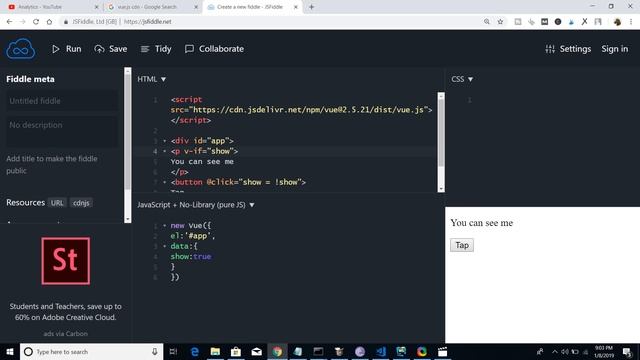Viewport: 640px width, 360px height.
Task: Bookmark this page with the star icon
Action: pyautogui.click(x=500, y=22)
